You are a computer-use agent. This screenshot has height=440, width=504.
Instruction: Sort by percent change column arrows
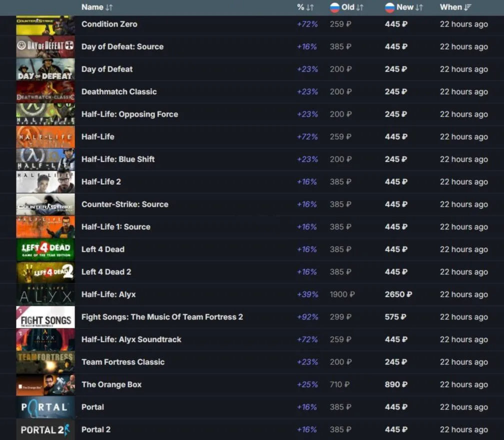tap(310, 8)
